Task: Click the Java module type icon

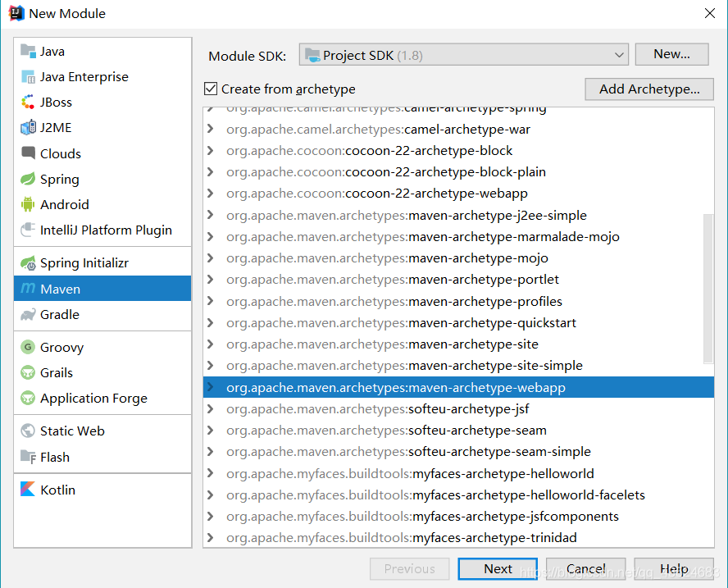Action: pyautogui.click(x=29, y=51)
